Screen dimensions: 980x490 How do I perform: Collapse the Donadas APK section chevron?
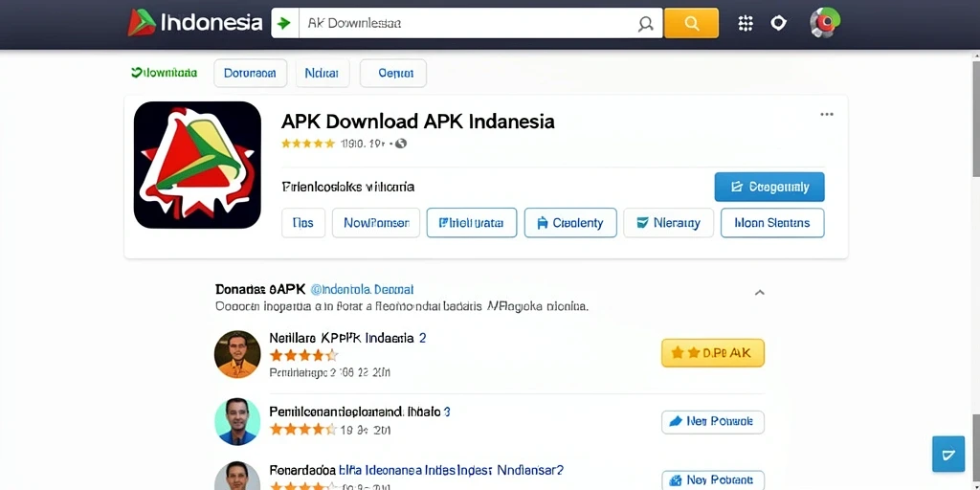(759, 292)
